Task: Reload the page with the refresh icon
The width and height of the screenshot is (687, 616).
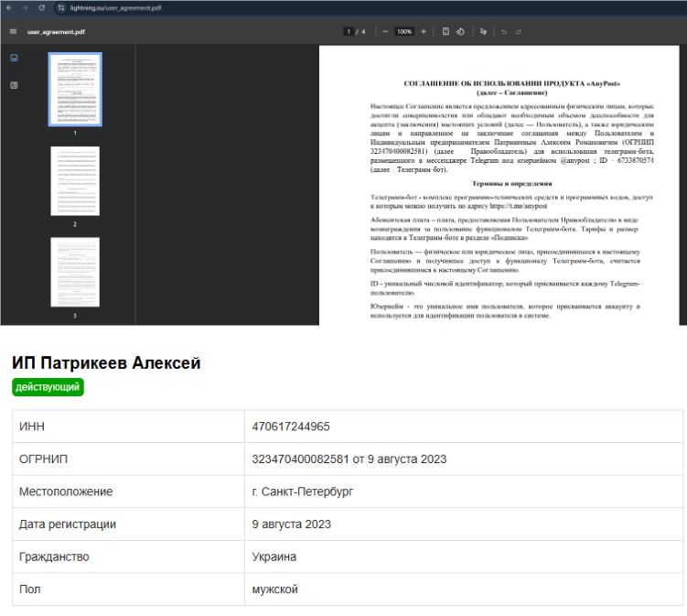Action: click(42, 7)
